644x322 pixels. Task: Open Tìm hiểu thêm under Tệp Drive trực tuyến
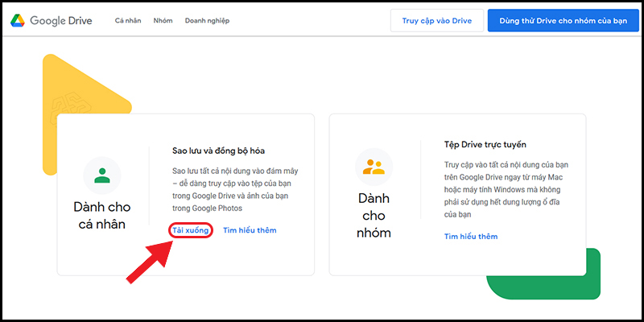(471, 237)
